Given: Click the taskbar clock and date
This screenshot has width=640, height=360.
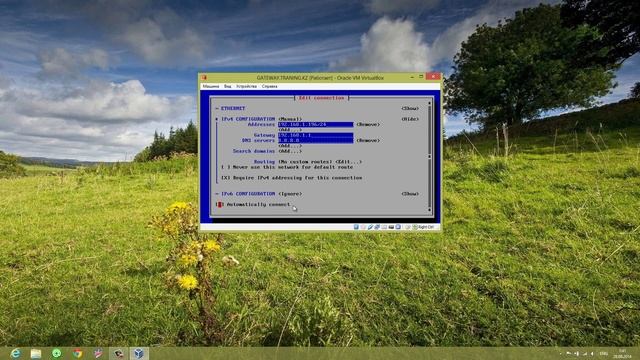Looking at the screenshot, I should click(622, 353).
